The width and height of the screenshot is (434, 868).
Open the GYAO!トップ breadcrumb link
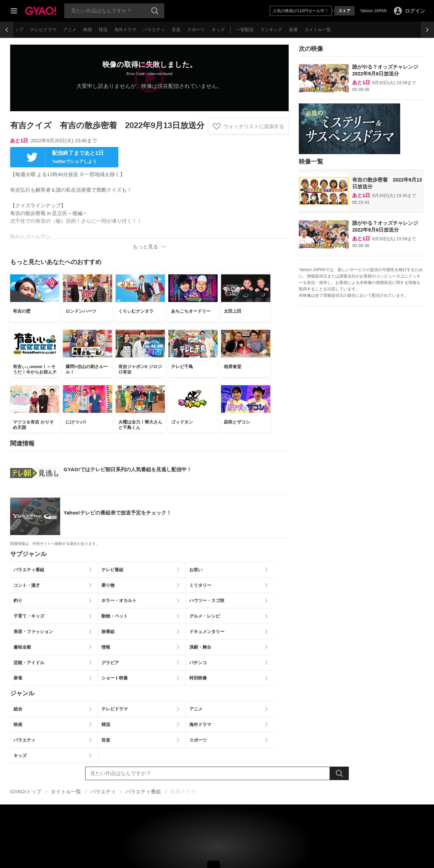pyautogui.click(x=26, y=792)
